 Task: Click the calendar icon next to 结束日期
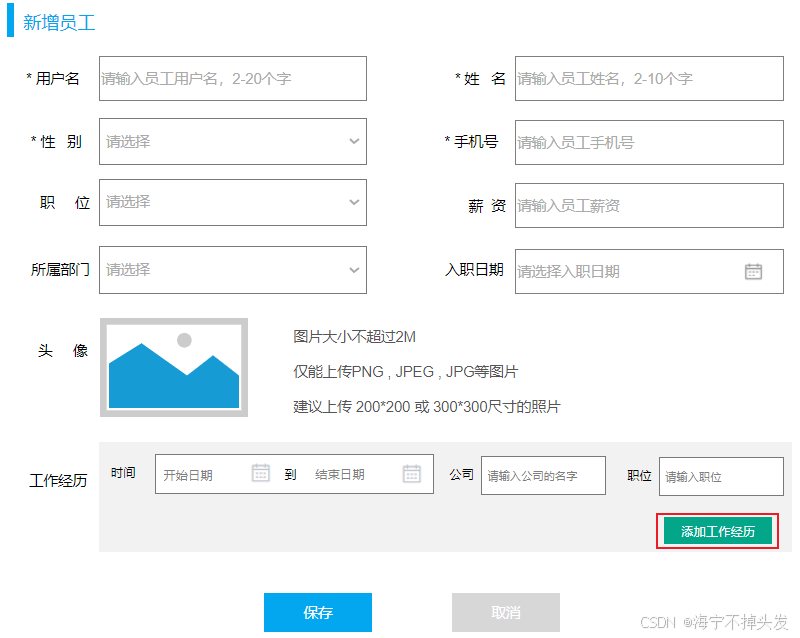(412, 474)
